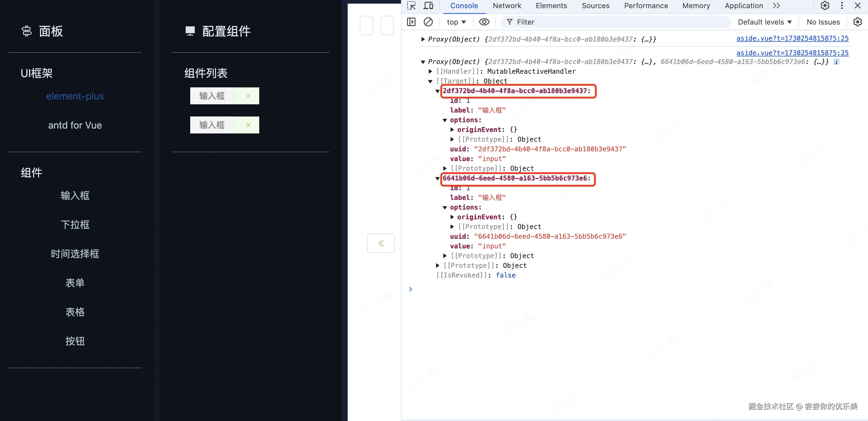Image resolution: width=868 pixels, height=421 pixels.
Task: Open DevTools settings gear in tab bar
Action: tap(824, 6)
